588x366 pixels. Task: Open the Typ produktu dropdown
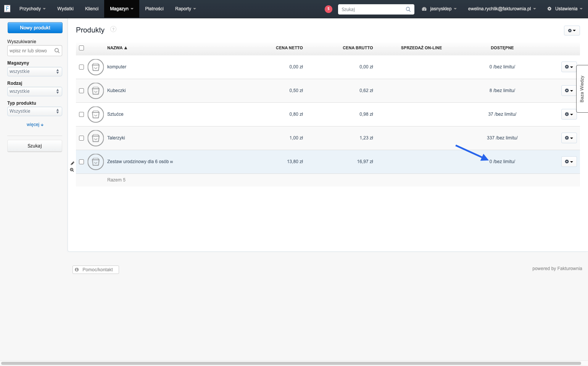click(35, 111)
